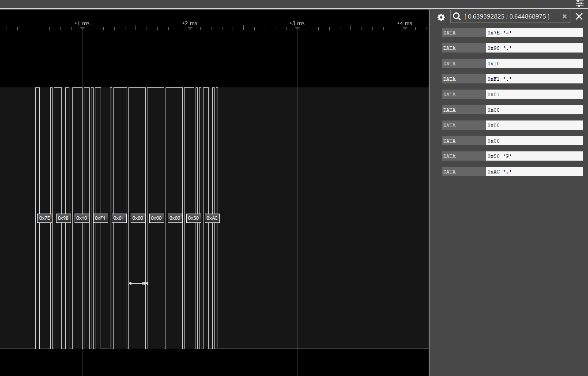588x376 pixels.
Task: Click the measurement arrow under the waveform
Action: [x=138, y=283]
